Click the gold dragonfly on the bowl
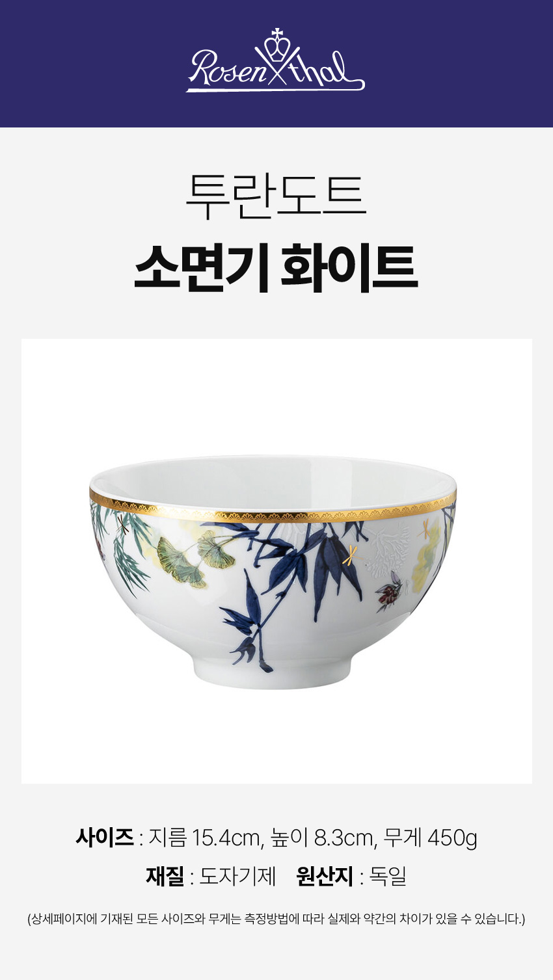The width and height of the screenshot is (553, 980). tap(351, 555)
